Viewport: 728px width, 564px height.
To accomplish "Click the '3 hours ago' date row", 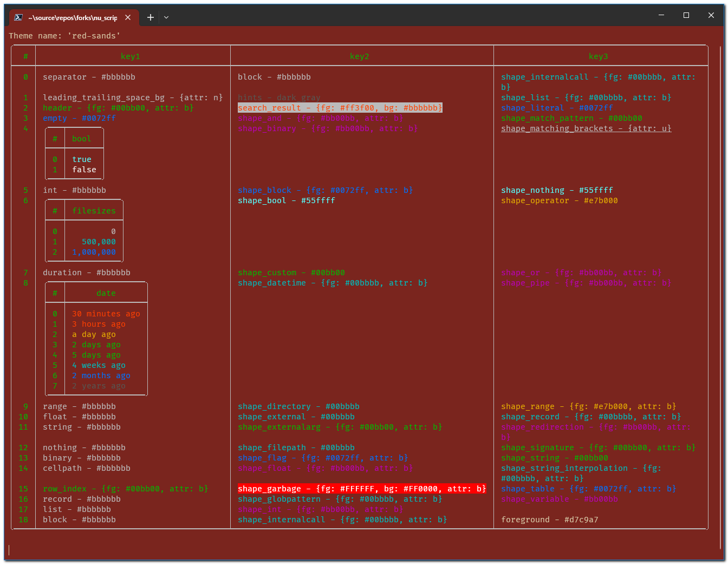I will [x=99, y=324].
